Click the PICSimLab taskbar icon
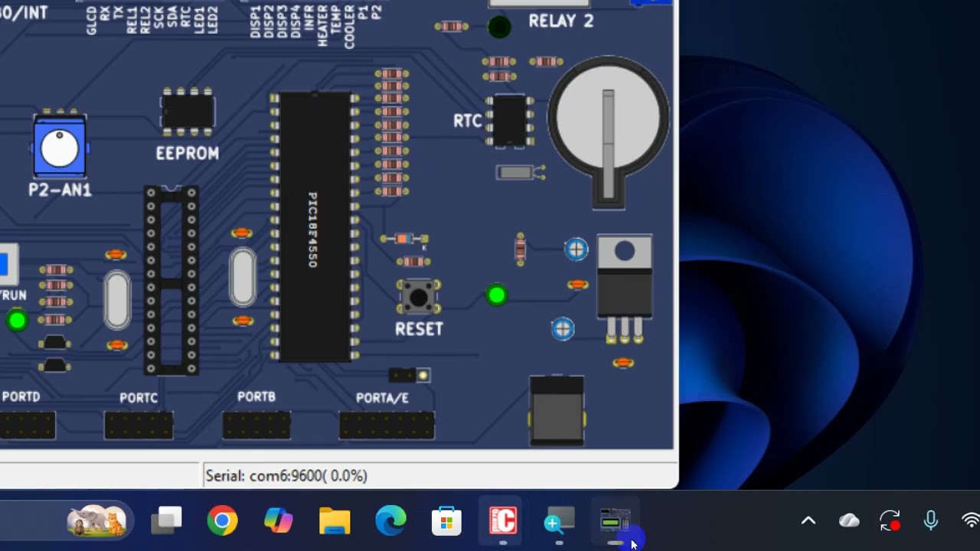980x551 pixels. [x=615, y=522]
